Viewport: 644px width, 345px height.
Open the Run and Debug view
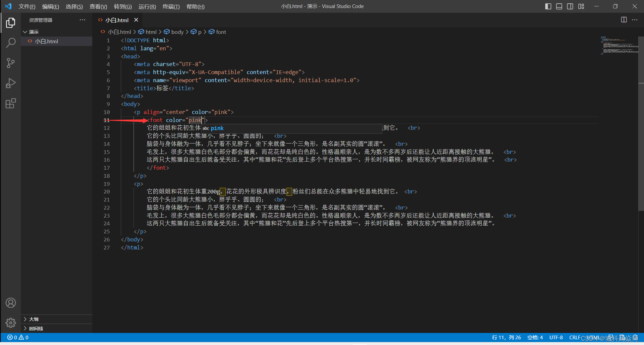click(x=11, y=83)
